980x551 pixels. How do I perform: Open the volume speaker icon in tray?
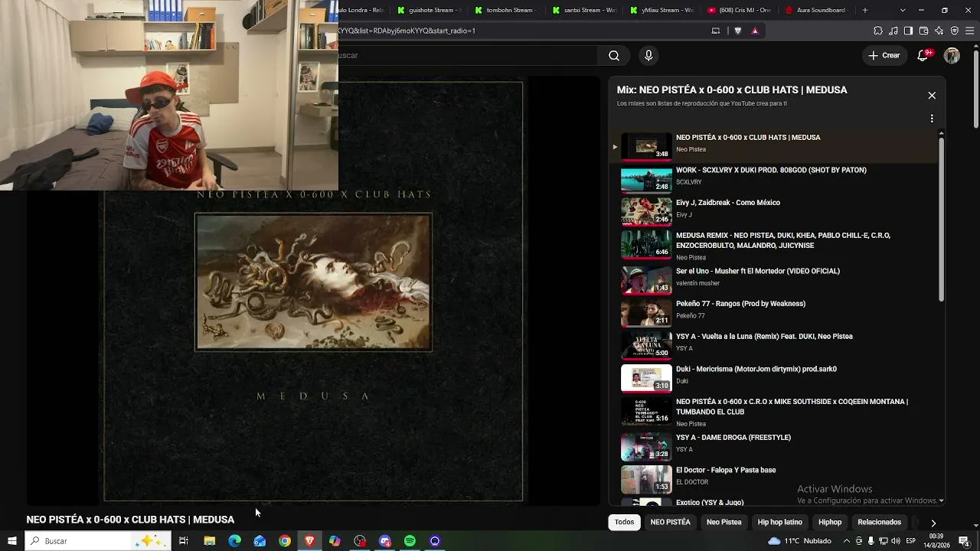coord(896,541)
